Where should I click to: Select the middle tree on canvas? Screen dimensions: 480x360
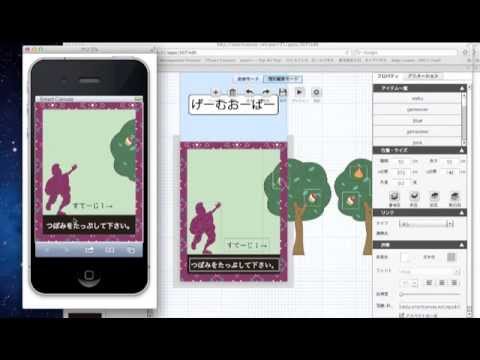(x=298, y=207)
